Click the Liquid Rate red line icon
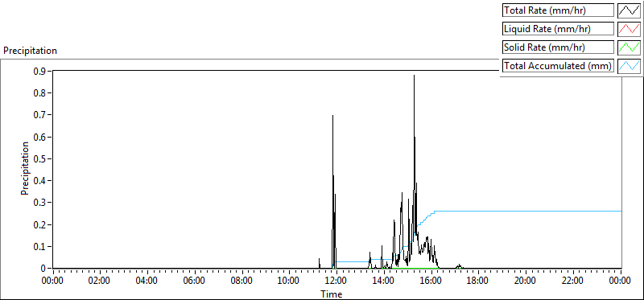The height and width of the screenshot is (300, 644). (630, 29)
